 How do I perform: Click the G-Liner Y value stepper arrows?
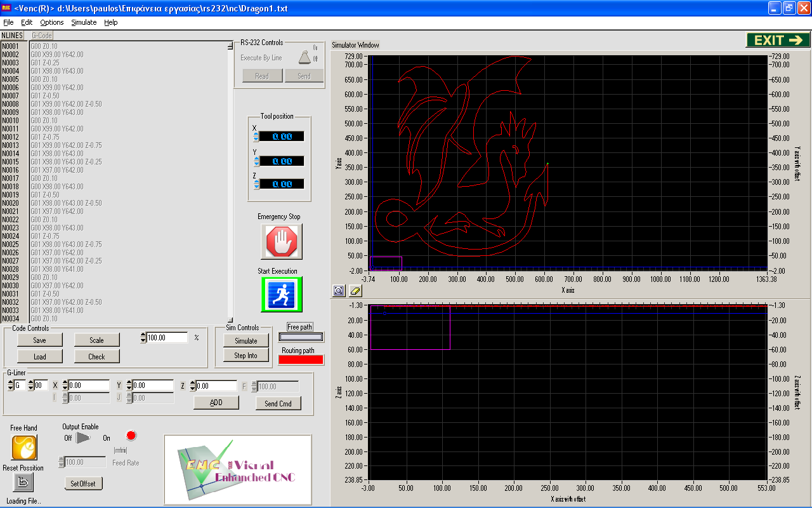[129, 385]
